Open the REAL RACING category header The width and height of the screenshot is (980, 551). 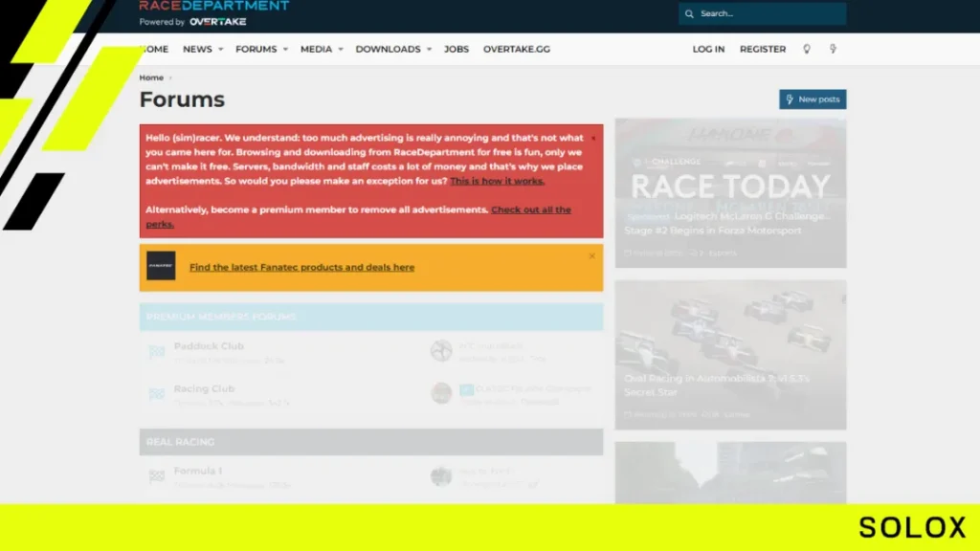pyautogui.click(x=180, y=442)
